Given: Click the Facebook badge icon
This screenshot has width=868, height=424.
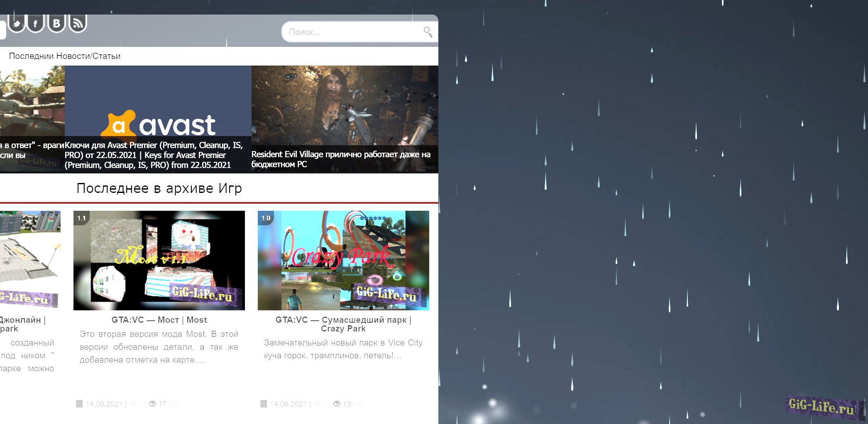Looking at the screenshot, I should tap(36, 23).
